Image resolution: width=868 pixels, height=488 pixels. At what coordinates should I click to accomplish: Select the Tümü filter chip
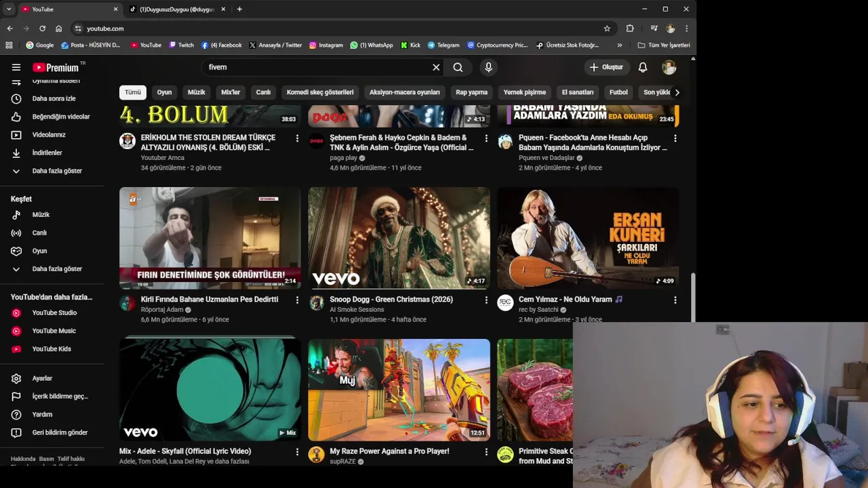133,92
